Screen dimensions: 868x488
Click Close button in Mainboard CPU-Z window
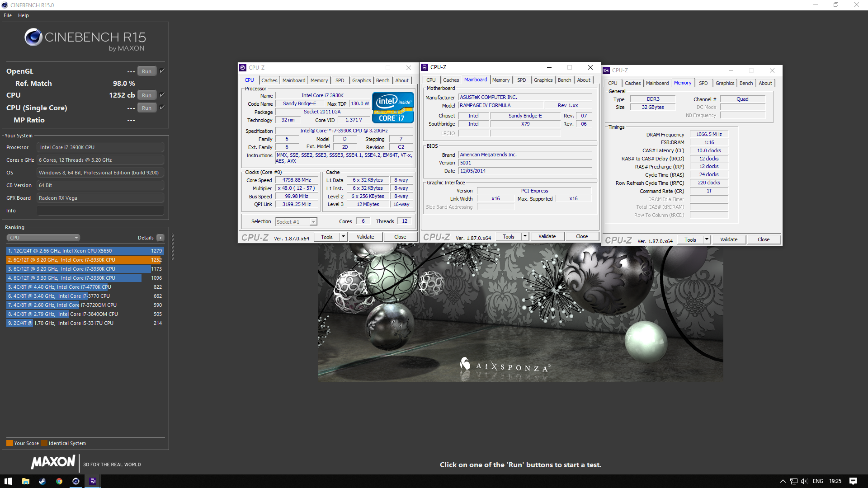click(x=582, y=236)
